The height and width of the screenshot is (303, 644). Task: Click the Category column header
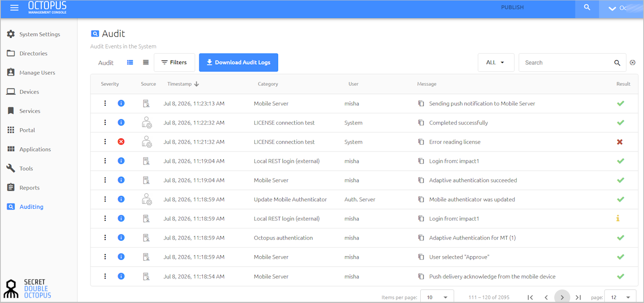tap(268, 84)
